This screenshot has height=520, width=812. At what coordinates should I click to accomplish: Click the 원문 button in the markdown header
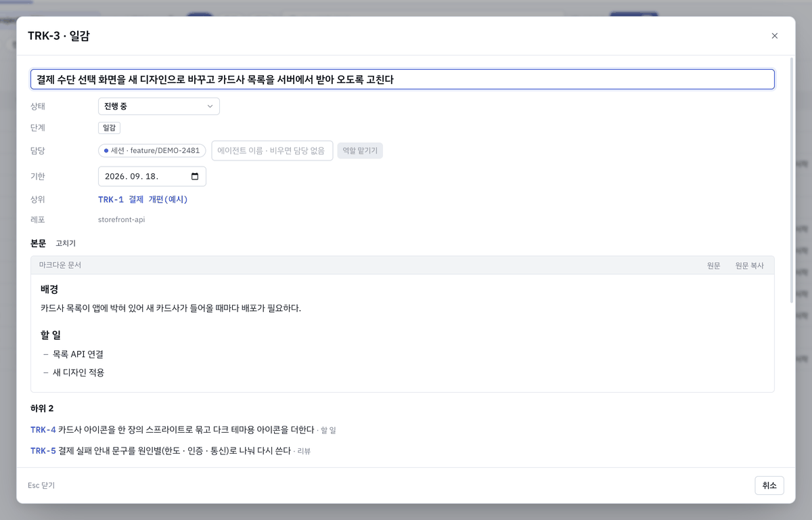tap(714, 265)
